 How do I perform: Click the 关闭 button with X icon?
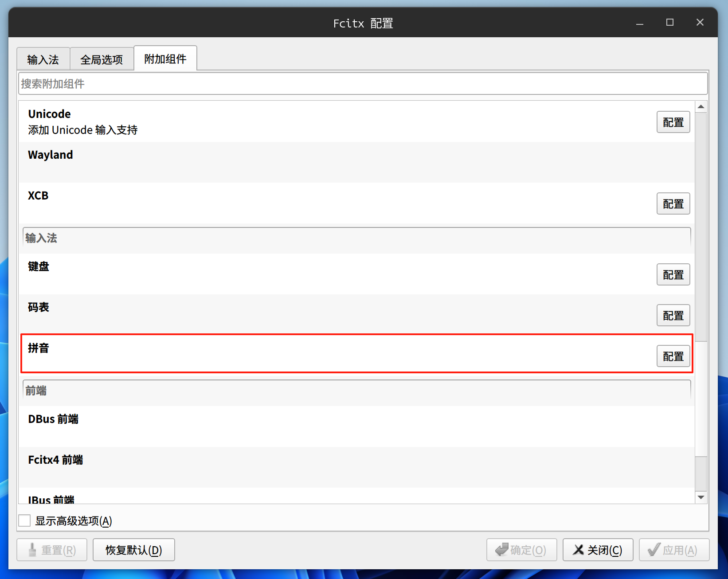tap(597, 550)
